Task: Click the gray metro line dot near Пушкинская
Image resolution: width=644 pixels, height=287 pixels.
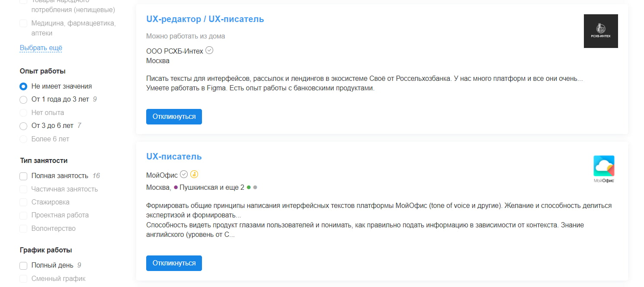Action: tap(255, 187)
